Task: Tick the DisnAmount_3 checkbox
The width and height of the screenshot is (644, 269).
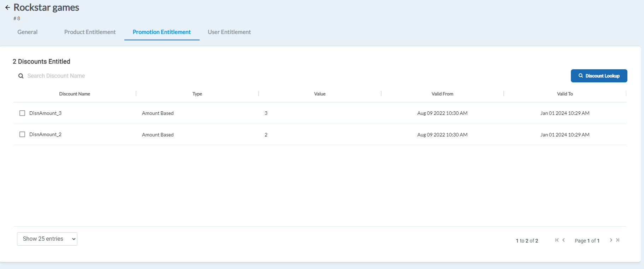Action: pos(22,113)
